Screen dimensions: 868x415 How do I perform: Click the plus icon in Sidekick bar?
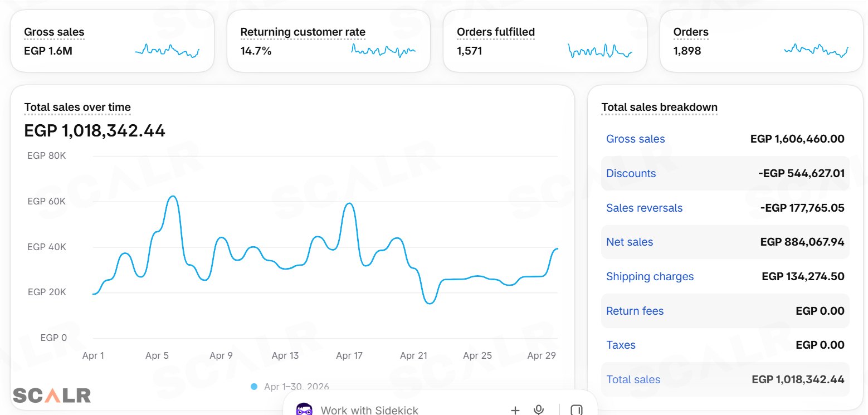point(515,411)
